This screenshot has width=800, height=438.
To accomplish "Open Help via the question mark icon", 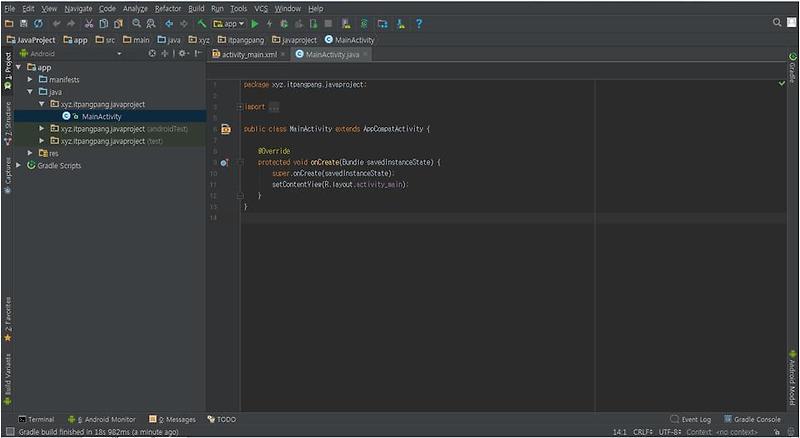I will point(419,23).
